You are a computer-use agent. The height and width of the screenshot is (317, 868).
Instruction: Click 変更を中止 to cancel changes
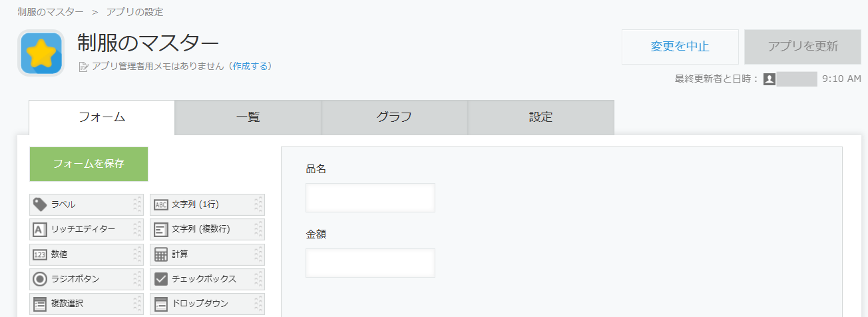[680, 47]
